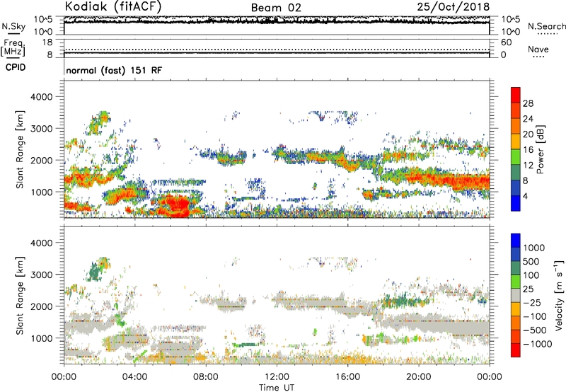566x392 pixels.
Task: Click the 'Kodiak (fitACF)' radar title
Action: tap(113, 7)
